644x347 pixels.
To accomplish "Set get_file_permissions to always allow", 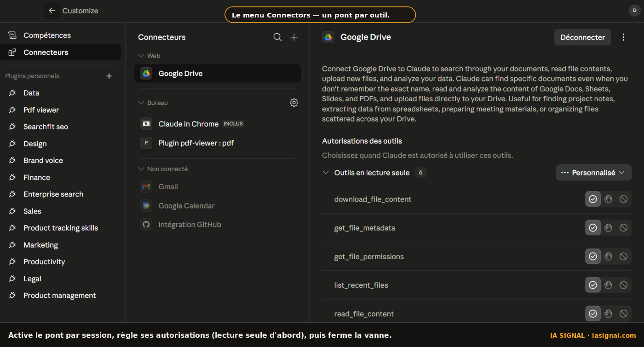I will [x=593, y=256].
